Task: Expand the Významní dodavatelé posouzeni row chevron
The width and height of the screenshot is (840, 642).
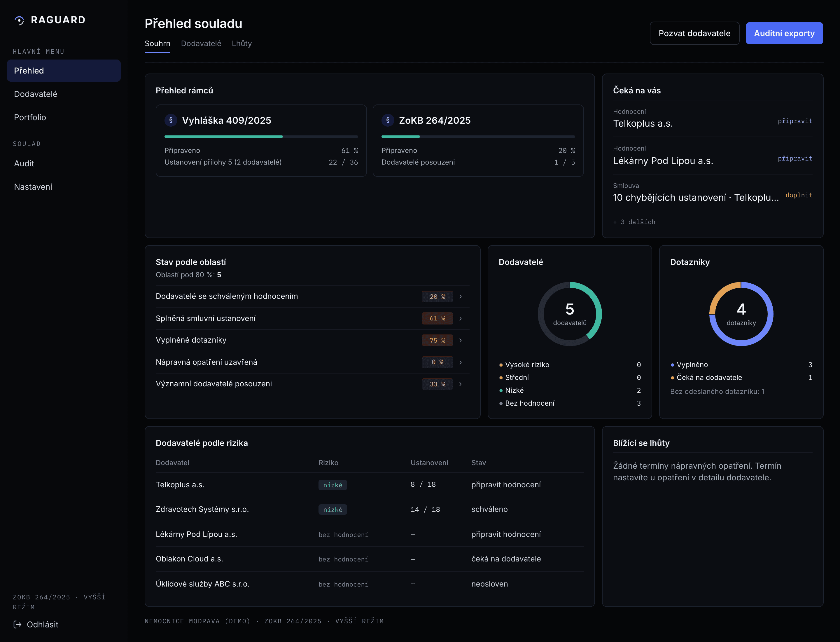Action: tap(460, 384)
